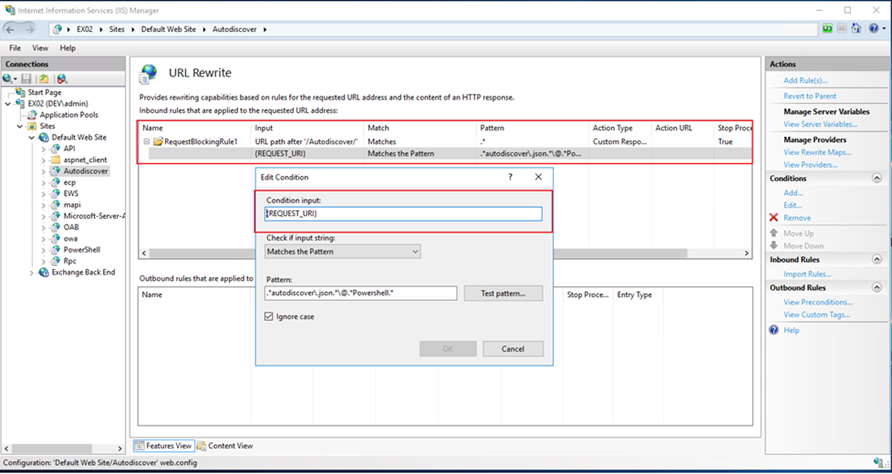The height and width of the screenshot is (474, 892).
Task: Expand the Exchange Back End site node
Action: [33, 272]
